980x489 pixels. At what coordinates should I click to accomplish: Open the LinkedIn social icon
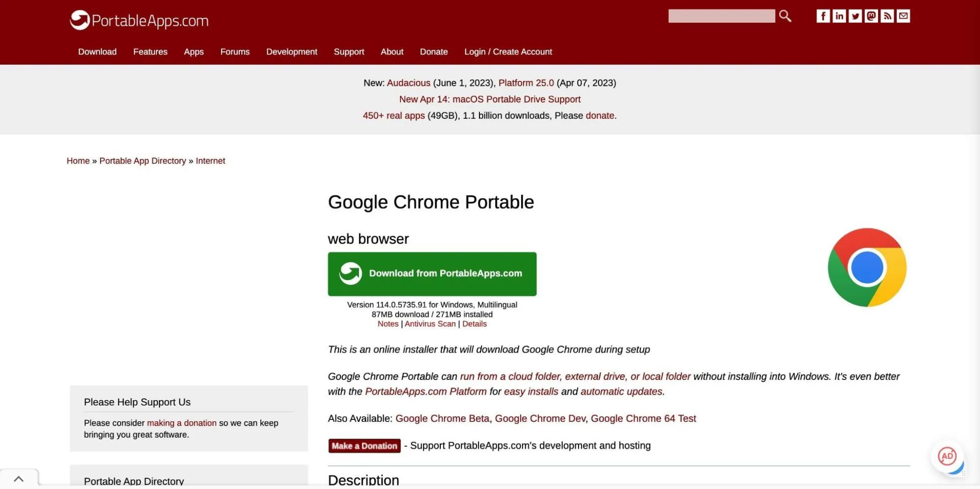(x=839, y=16)
